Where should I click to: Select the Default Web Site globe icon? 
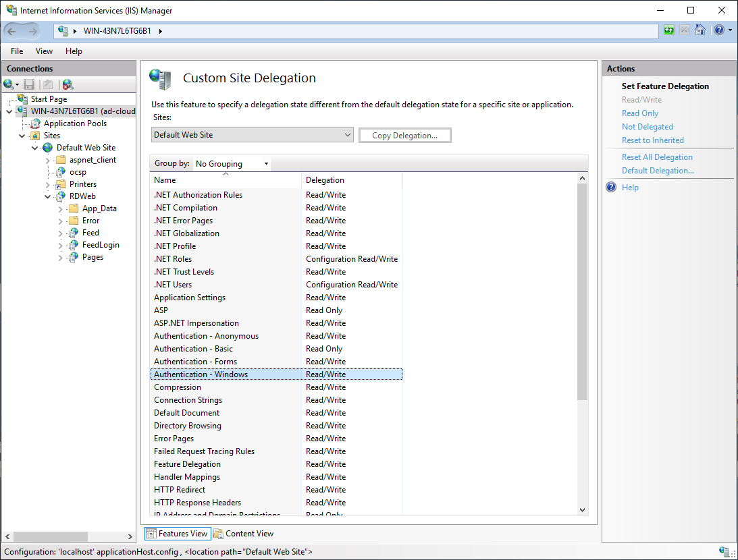48,148
